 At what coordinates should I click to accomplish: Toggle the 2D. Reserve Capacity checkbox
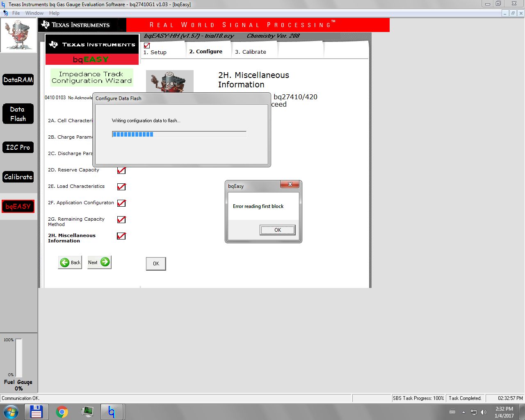coord(121,170)
